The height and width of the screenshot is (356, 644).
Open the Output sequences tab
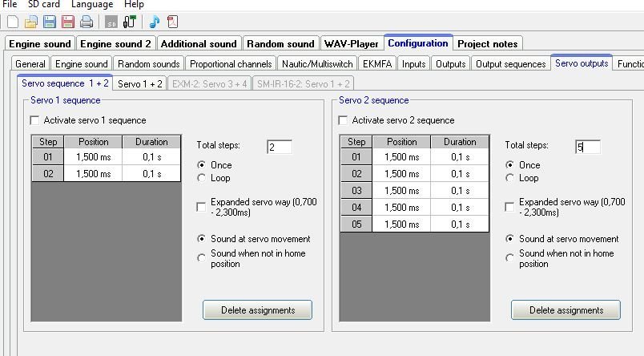point(510,63)
